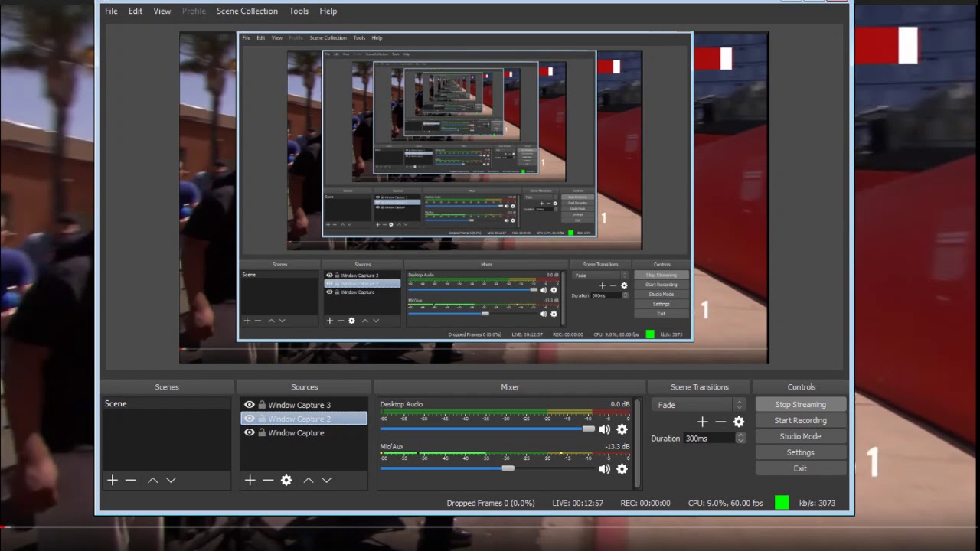Screen dimensions: 980x551
Task: Add a new source with plus icon
Action: pyautogui.click(x=250, y=480)
